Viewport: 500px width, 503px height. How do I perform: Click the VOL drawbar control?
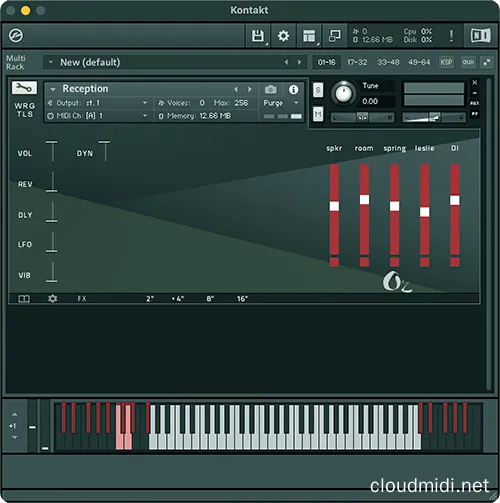pos(52,152)
